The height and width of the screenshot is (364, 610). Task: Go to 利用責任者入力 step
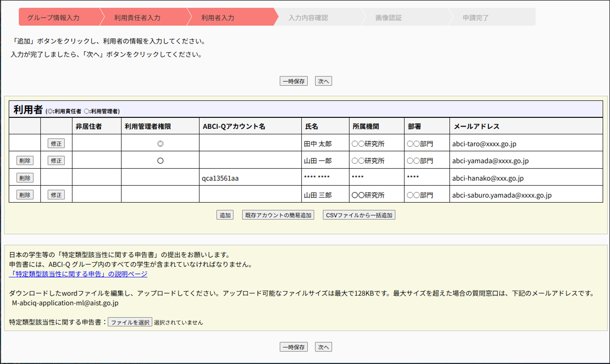point(137,18)
